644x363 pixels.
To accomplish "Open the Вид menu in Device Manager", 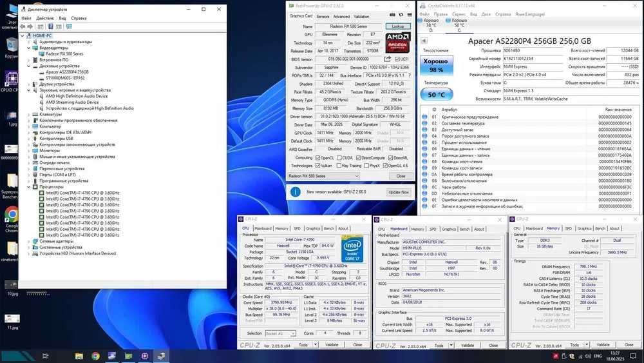I will pyautogui.click(x=62, y=18).
